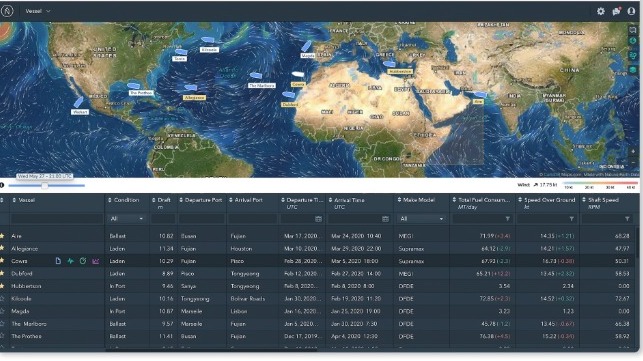Click the document icon in Cowra row

tap(58, 261)
